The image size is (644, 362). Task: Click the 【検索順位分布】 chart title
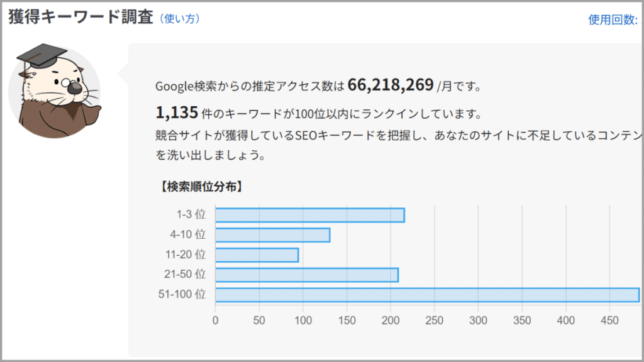(x=201, y=187)
